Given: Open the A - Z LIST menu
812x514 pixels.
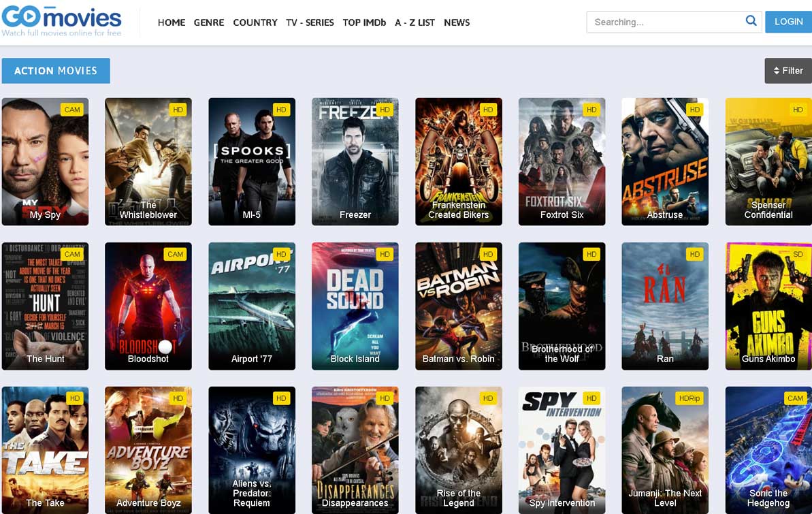Looking at the screenshot, I should (415, 22).
